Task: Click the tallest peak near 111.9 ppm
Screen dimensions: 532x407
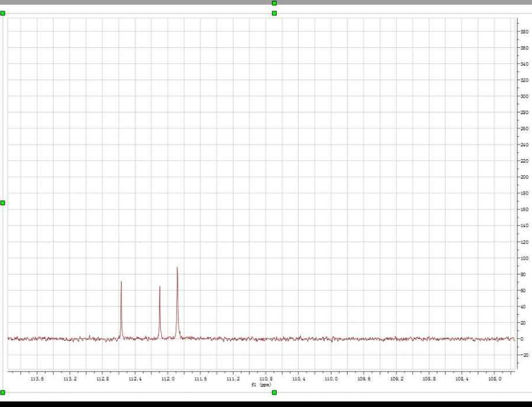Action: [x=177, y=302]
